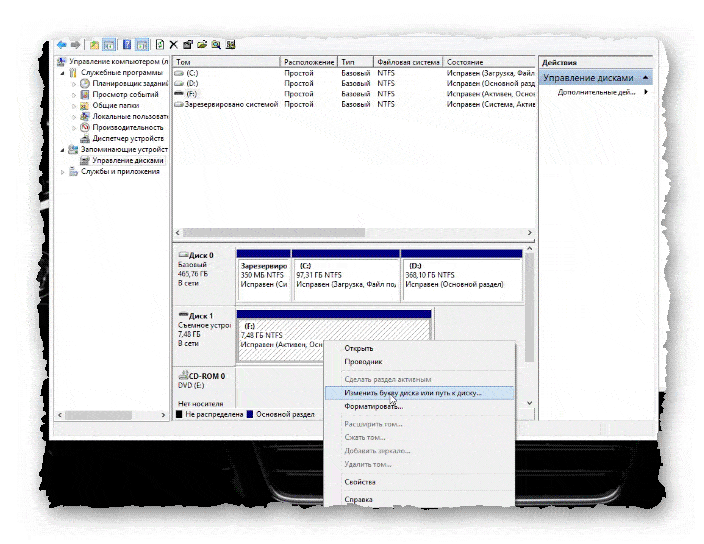Click the blue Help question mark icon

[x=127, y=44]
